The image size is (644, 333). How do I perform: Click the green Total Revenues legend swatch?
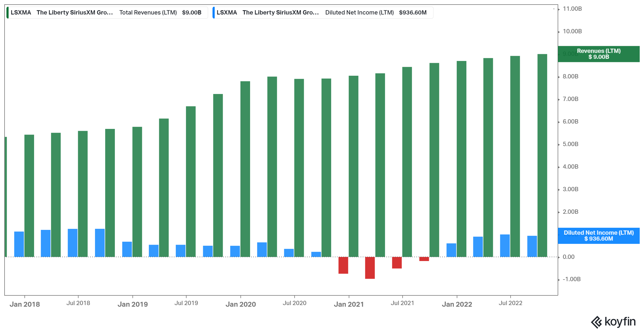pyautogui.click(x=8, y=13)
